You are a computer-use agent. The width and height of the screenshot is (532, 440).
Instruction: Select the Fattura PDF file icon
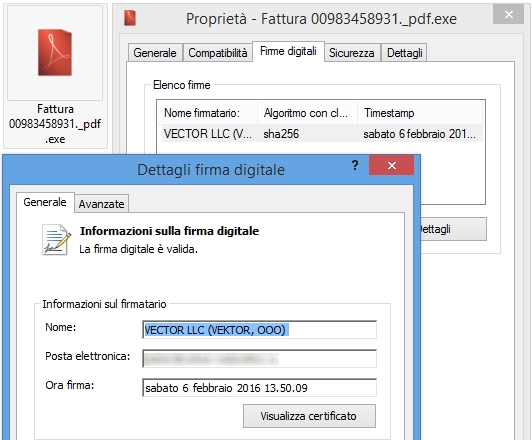(55, 52)
